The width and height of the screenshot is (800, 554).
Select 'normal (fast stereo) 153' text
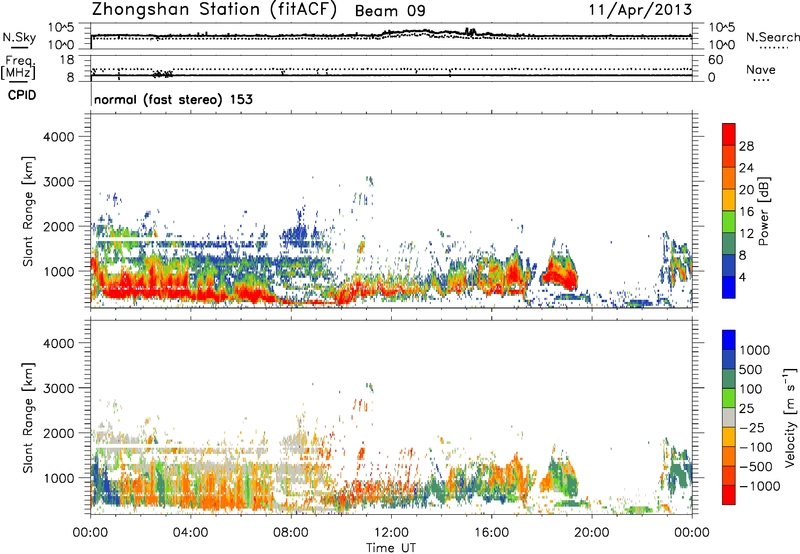[173, 99]
